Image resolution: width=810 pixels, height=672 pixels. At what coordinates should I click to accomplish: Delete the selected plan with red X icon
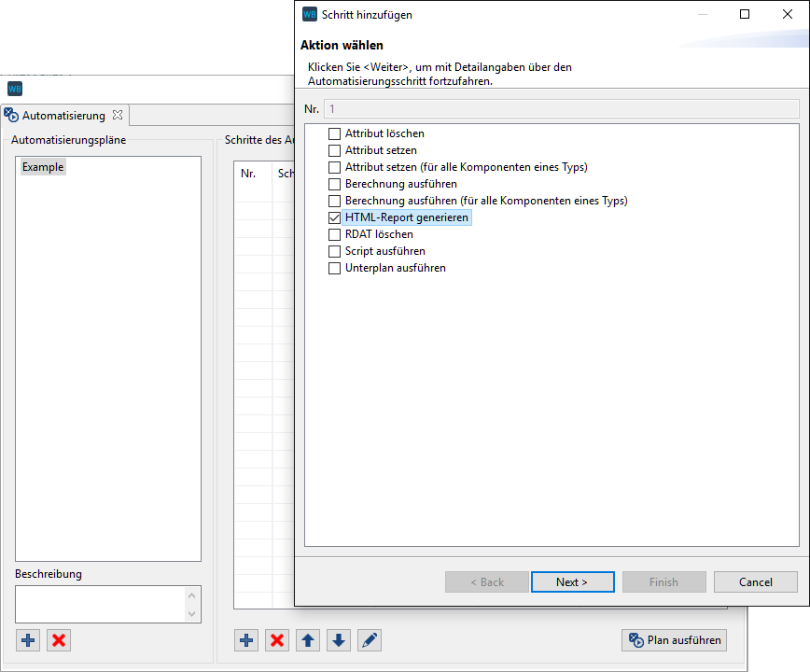pos(59,640)
